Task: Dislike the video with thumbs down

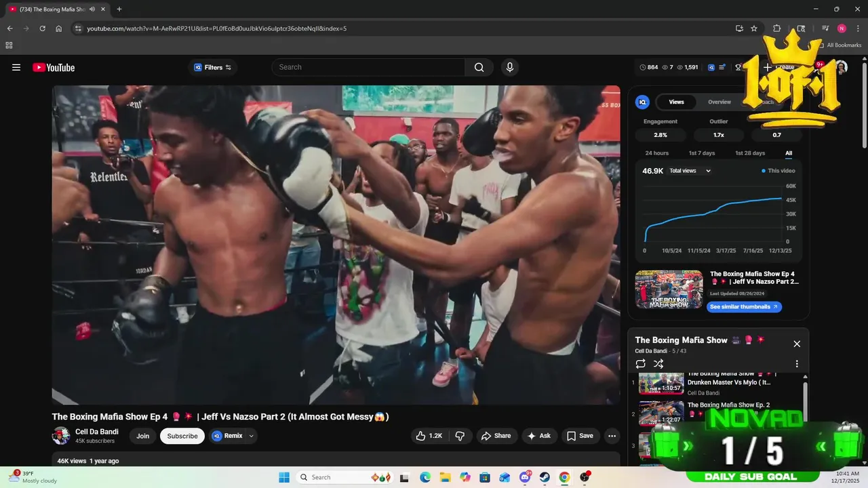Action: (x=460, y=436)
